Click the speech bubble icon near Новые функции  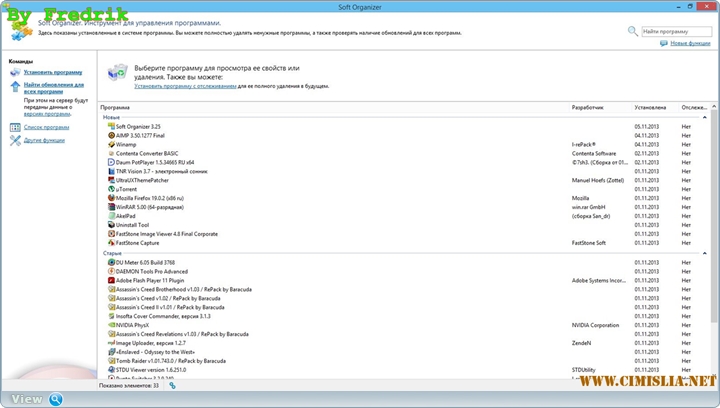click(x=663, y=44)
